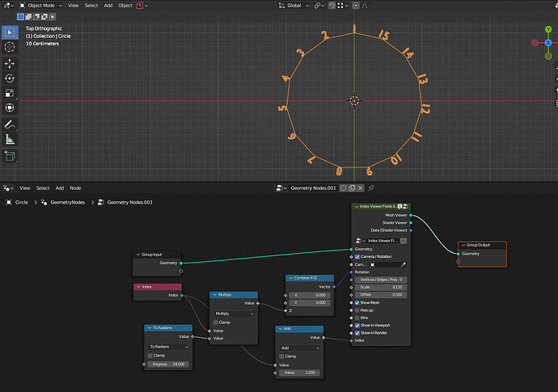Enable Clamp on the To Radians node
Viewport: 558px width, 392px height.
coord(150,356)
